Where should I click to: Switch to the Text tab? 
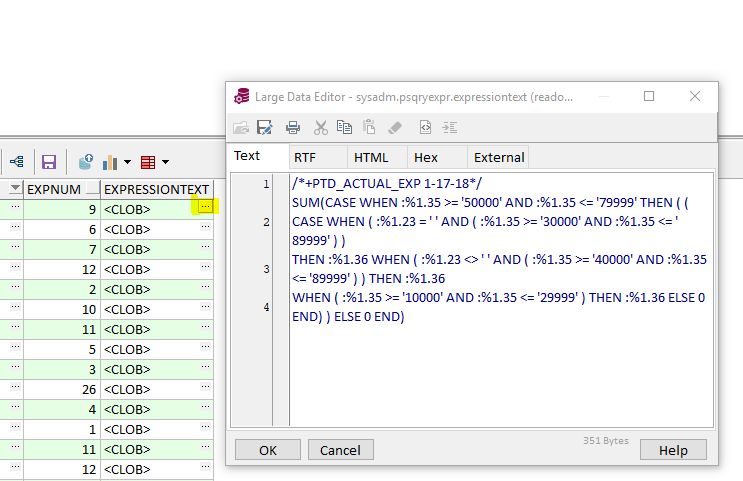pyautogui.click(x=247, y=156)
